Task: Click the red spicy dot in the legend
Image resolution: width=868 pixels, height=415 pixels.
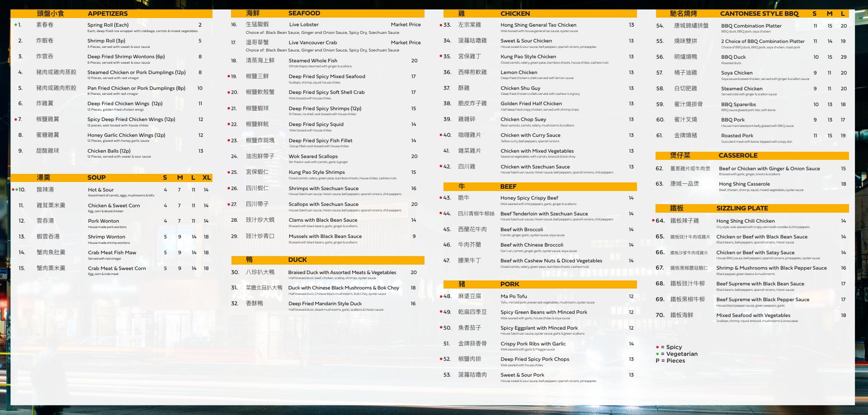Action: pos(657,347)
